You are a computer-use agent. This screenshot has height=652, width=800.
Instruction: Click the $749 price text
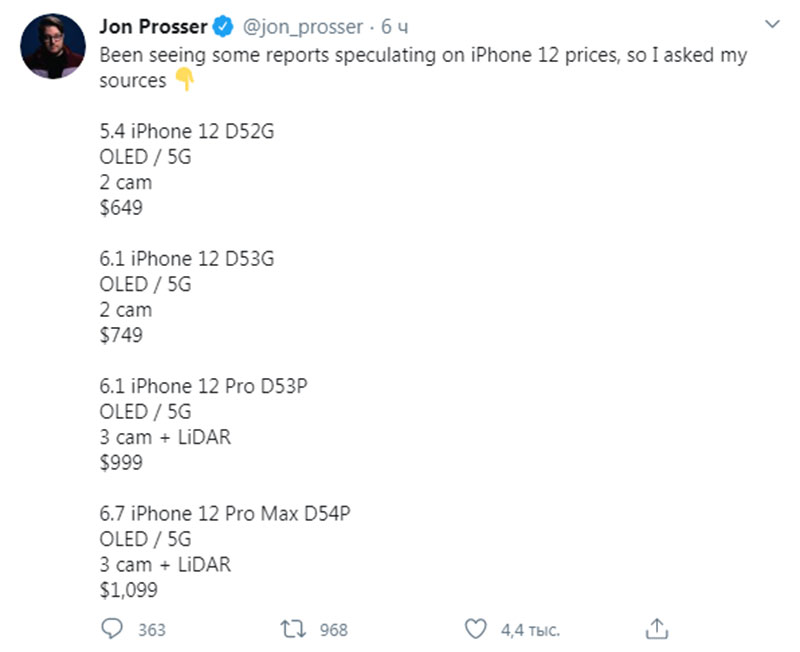[121, 335]
